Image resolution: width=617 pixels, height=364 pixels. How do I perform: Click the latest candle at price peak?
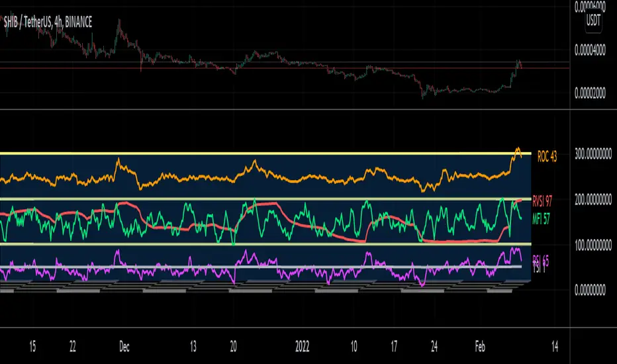[519, 64]
